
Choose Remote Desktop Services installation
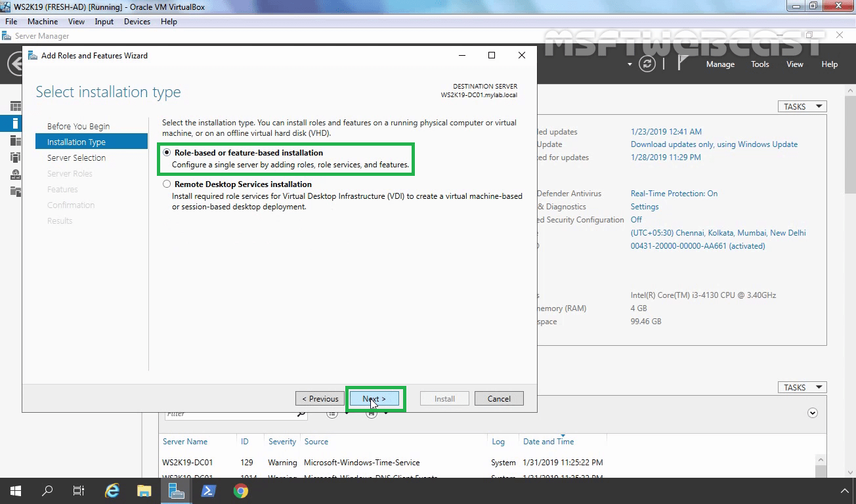[167, 184]
